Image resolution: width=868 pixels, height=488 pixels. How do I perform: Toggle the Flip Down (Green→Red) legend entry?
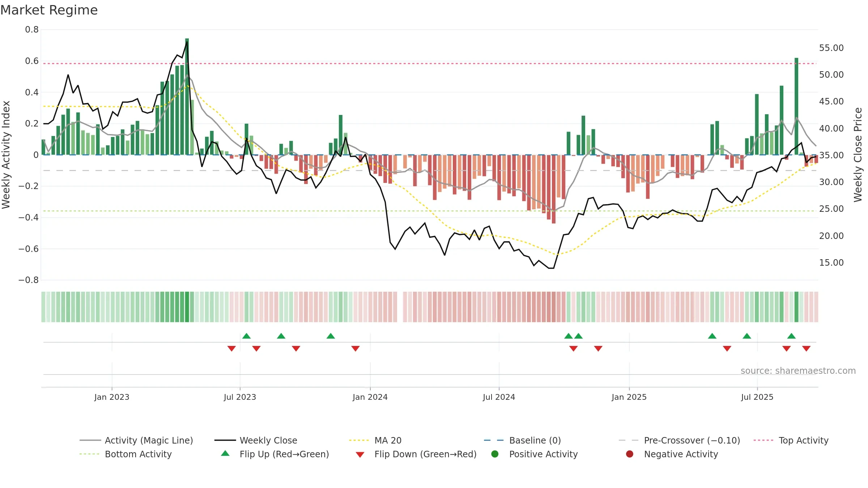pyautogui.click(x=416, y=454)
